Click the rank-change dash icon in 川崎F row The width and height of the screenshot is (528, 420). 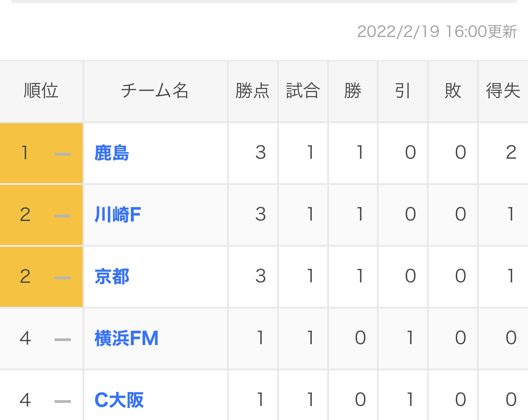tap(63, 216)
